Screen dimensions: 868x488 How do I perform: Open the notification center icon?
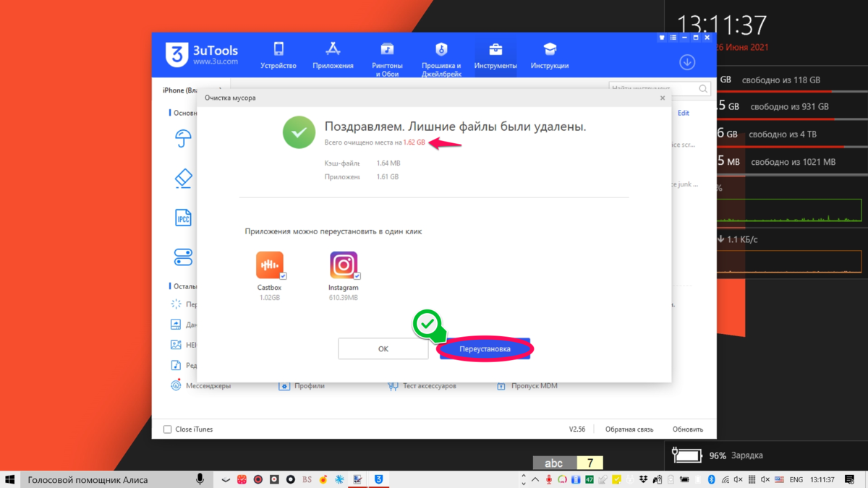(x=851, y=479)
